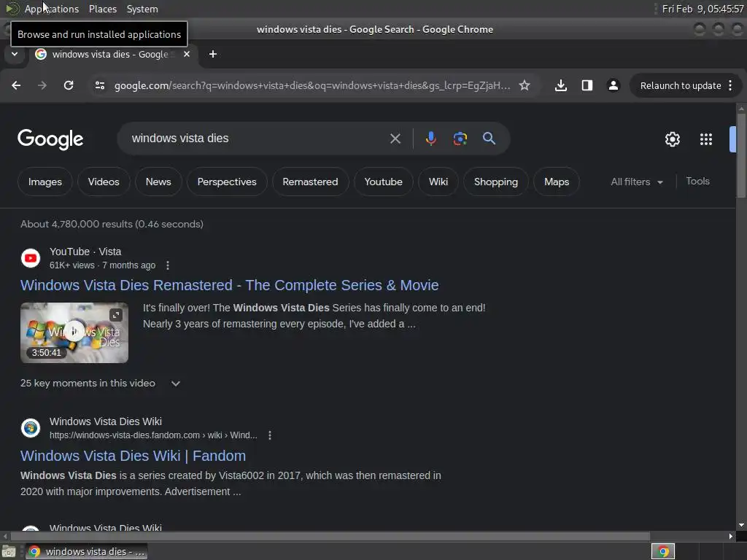This screenshot has height=560, width=747.
Task: Open Chrome profile avatar icon
Action: (613, 85)
